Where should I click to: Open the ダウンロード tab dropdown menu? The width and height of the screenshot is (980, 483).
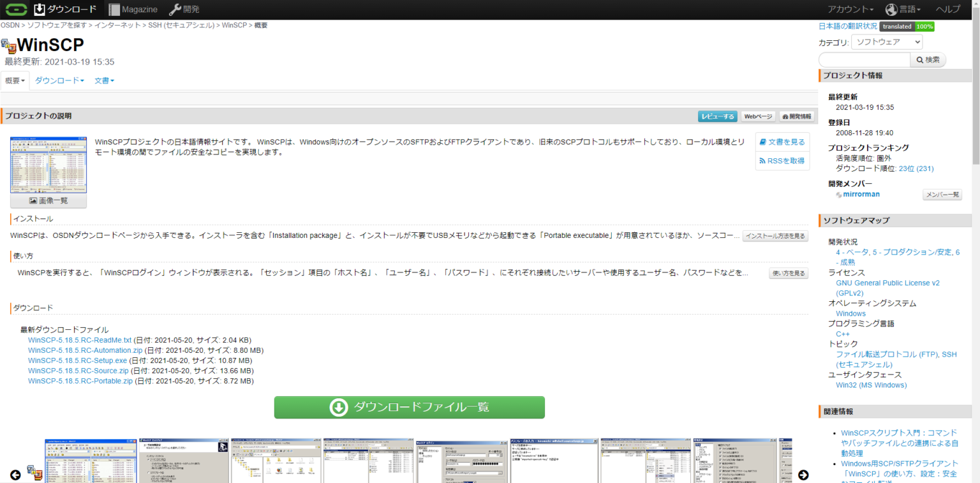point(59,80)
